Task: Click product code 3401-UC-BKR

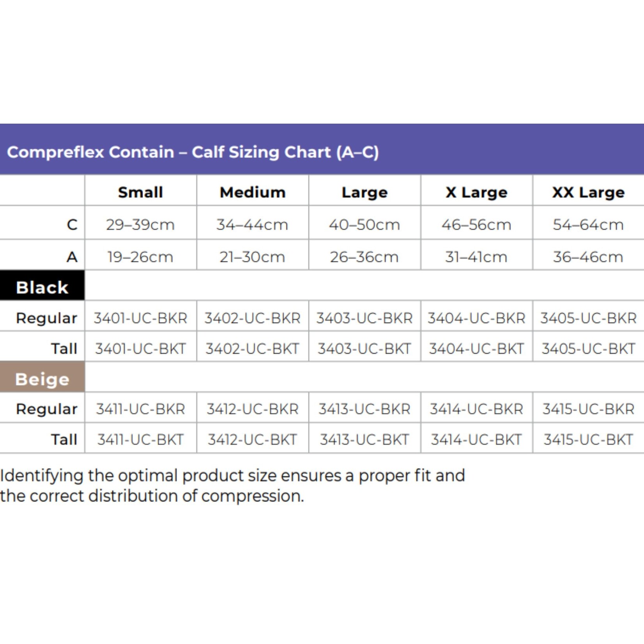Action: click(140, 318)
